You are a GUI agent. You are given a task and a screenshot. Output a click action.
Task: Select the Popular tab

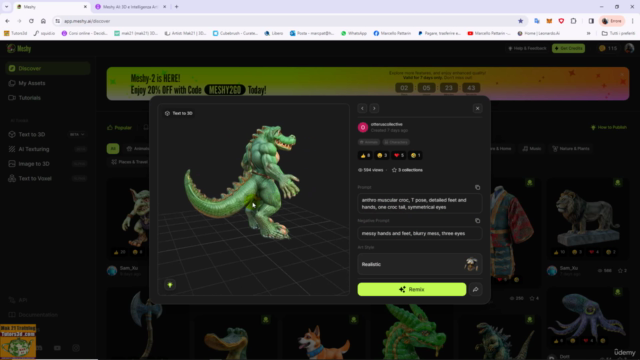tap(120, 127)
